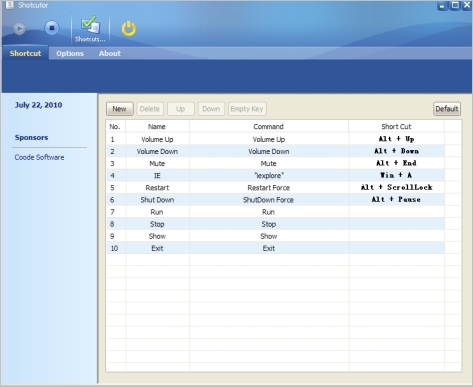Maximize the Shotcutor window
This screenshot has width=473, height=387.
455,5
